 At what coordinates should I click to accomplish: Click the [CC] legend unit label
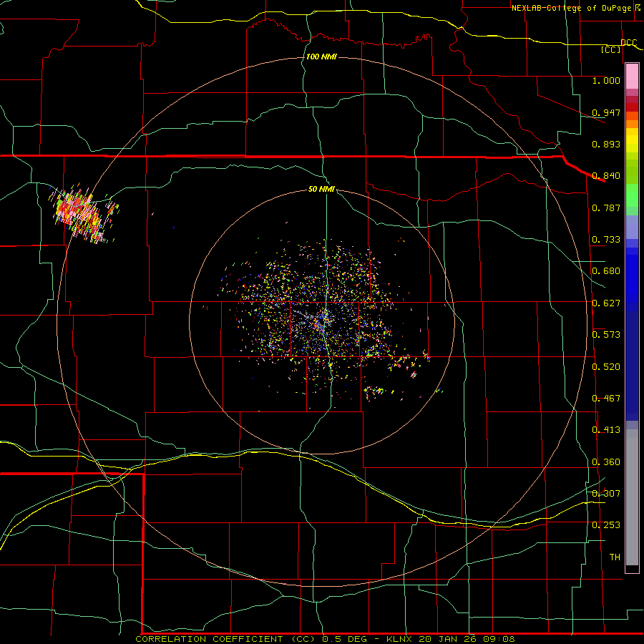tap(611, 49)
